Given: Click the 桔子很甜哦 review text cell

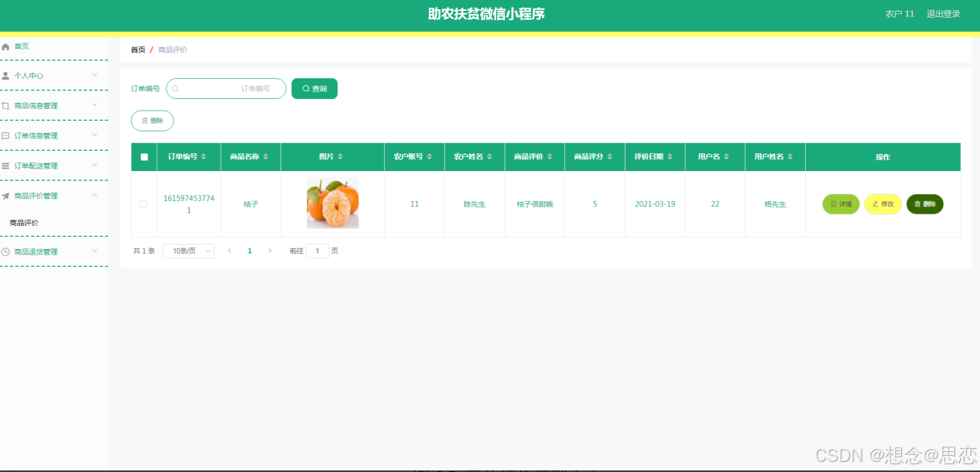Looking at the screenshot, I should coord(535,204).
